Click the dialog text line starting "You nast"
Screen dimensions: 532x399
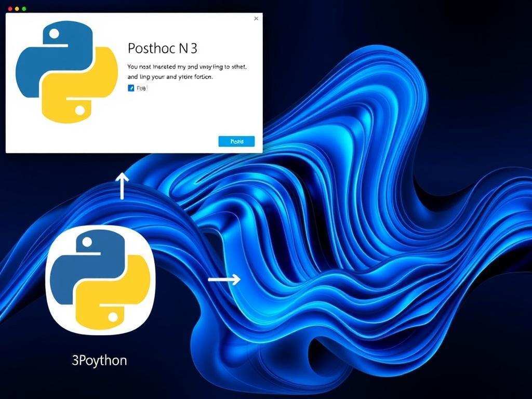pyautogui.click(x=187, y=67)
